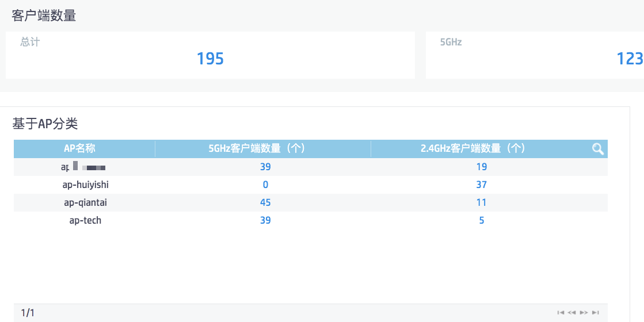Open total client count 195
Viewport: 644px width, 322px height.
coord(210,59)
